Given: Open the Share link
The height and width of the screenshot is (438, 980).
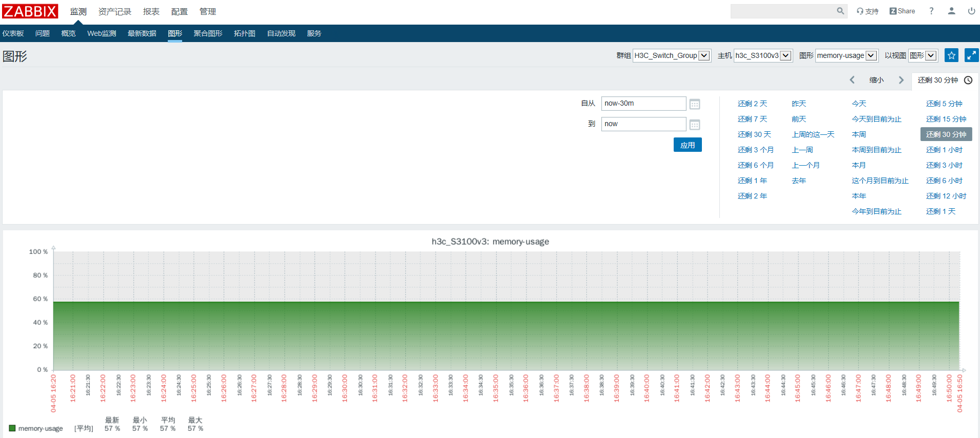Looking at the screenshot, I should pos(902,11).
